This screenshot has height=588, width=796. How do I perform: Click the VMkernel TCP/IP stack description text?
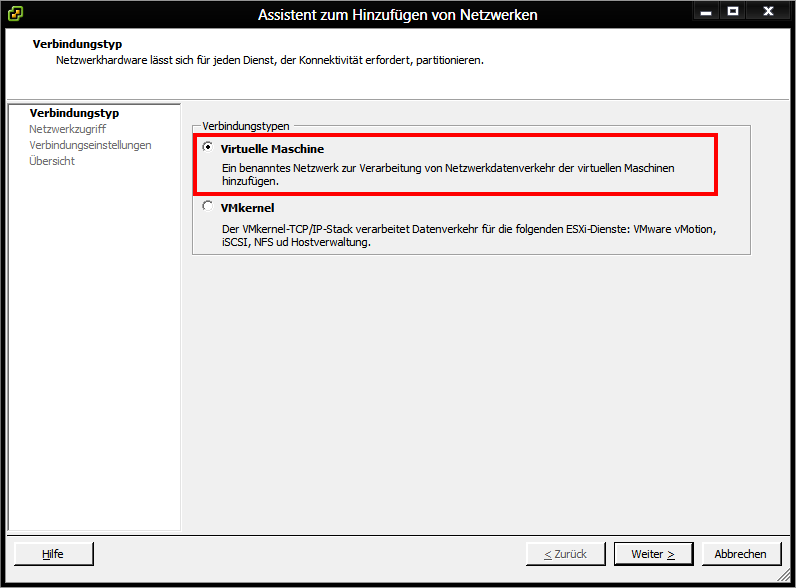[468, 236]
